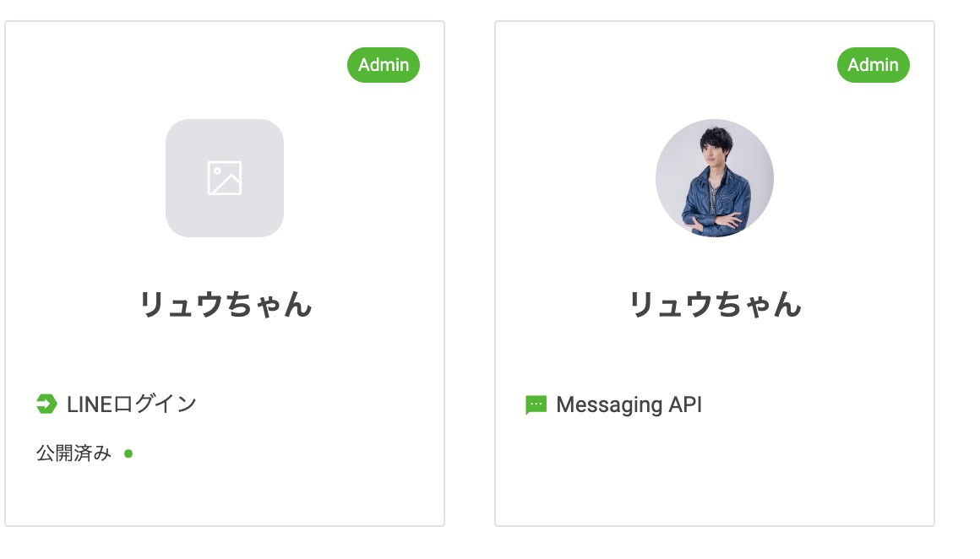The image size is (980, 559).
Task: Open the profile photo of Messaging API channel
Action: tap(715, 178)
